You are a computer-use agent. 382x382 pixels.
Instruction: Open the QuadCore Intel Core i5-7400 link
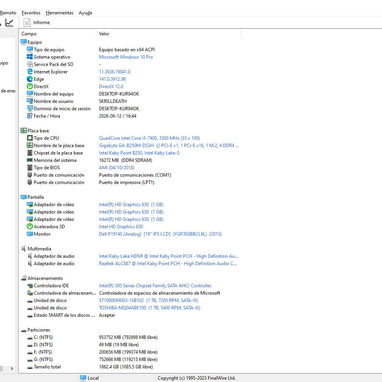click(x=149, y=138)
